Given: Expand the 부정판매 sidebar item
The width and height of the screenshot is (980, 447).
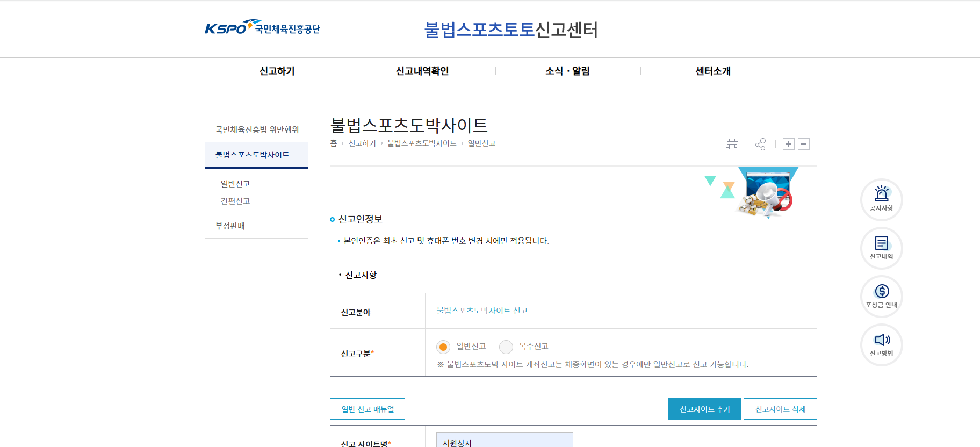Looking at the screenshot, I should (230, 226).
